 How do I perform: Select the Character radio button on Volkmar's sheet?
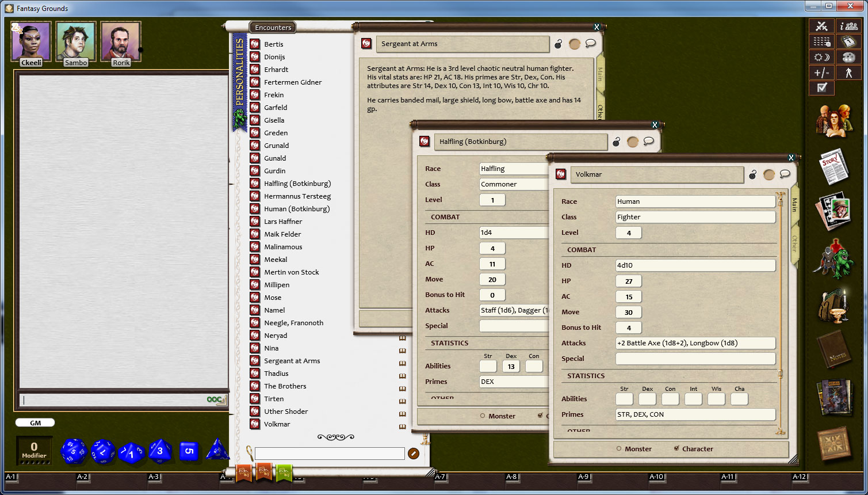(677, 448)
